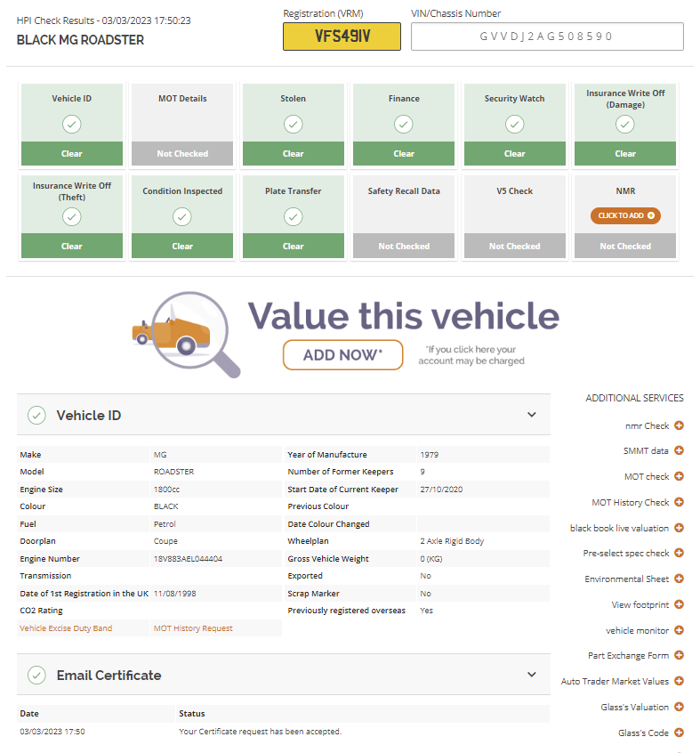
Task: Click plus icon beside black book live valuation
Action: [679, 528]
